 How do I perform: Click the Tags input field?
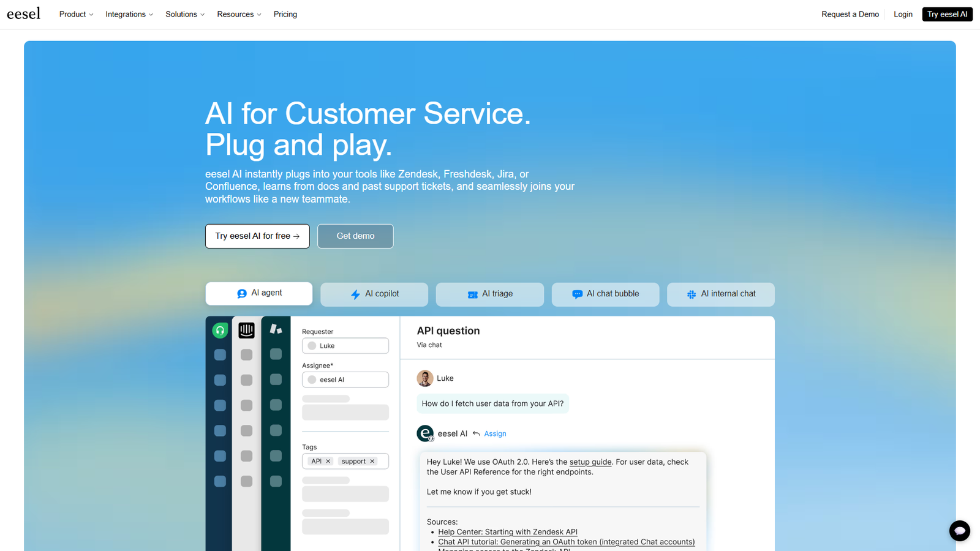[345, 461]
